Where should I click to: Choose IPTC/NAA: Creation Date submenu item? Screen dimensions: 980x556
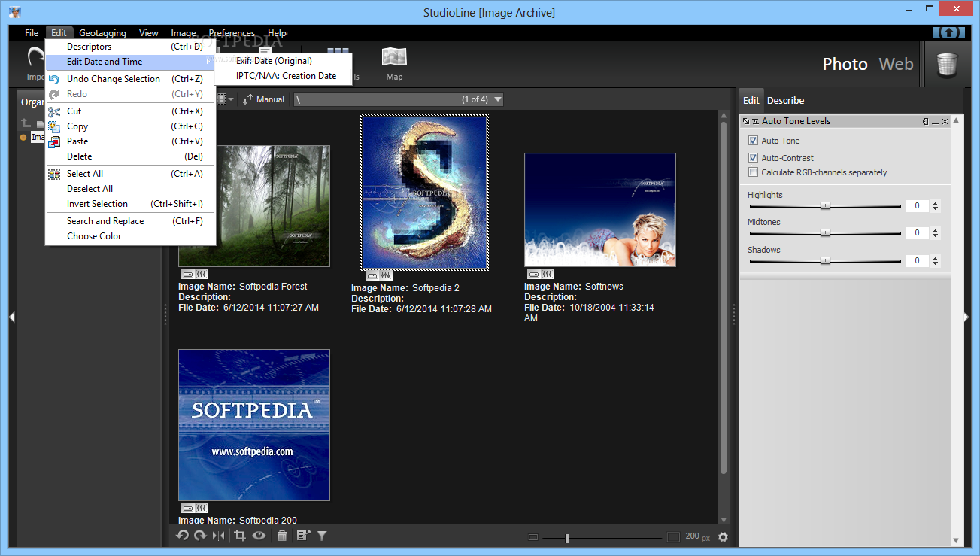[283, 76]
